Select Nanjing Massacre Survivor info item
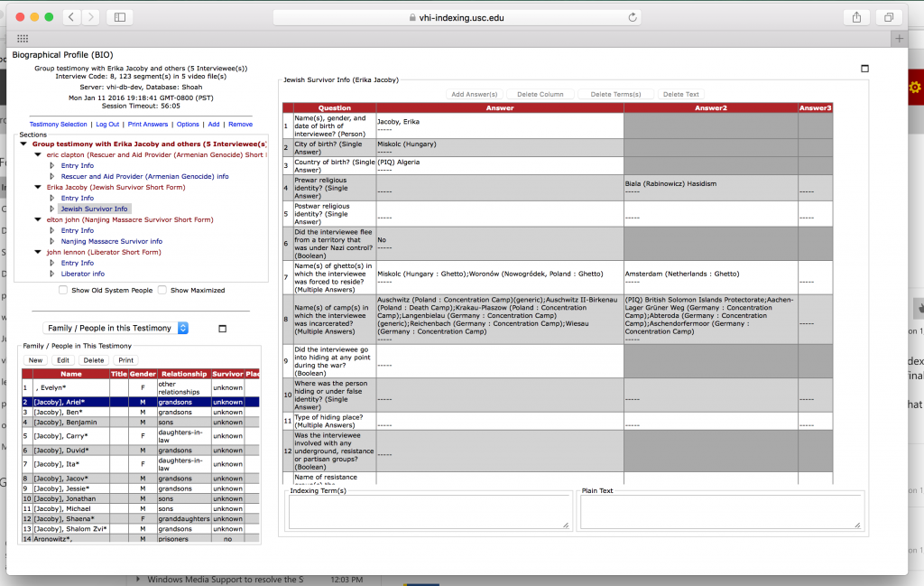Screen dimensions: 924x586 pyautogui.click(x=111, y=241)
